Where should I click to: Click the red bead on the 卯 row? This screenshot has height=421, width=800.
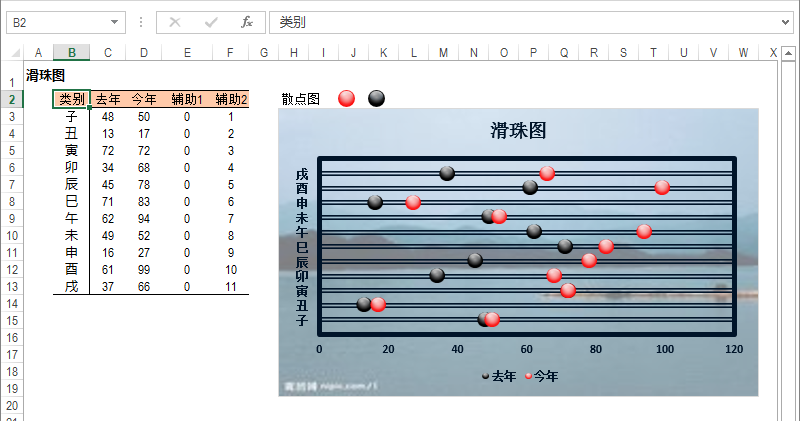[x=554, y=276]
